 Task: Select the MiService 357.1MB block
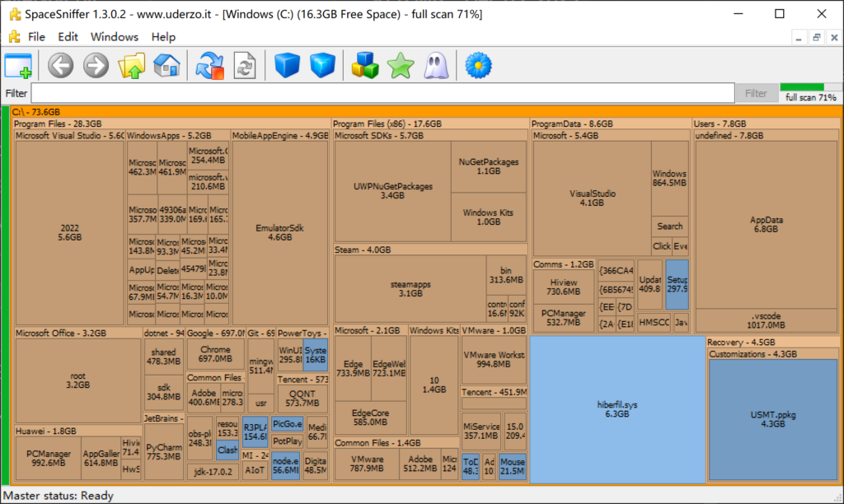point(481,431)
